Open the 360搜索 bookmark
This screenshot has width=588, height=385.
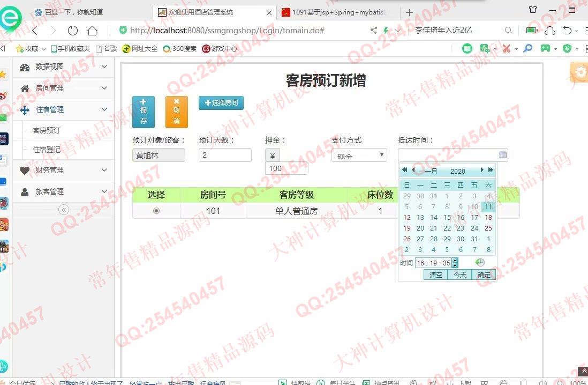pyautogui.click(x=179, y=49)
